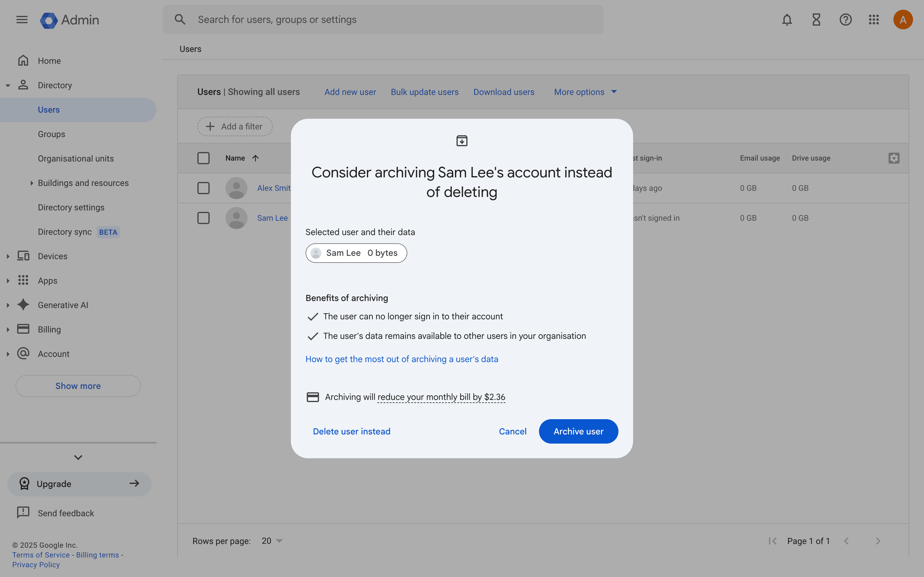Click the account avatar in header

pyautogui.click(x=903, y=20)
